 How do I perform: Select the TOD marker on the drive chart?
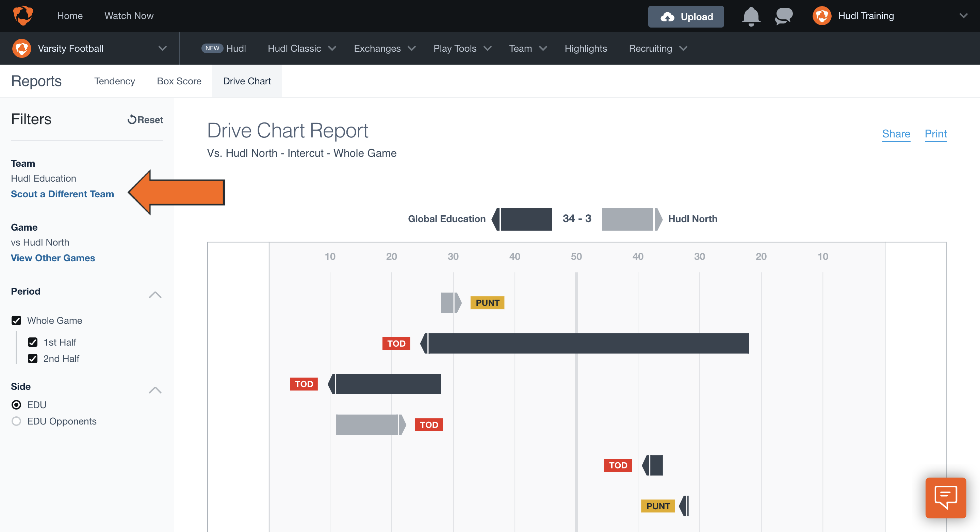point(396,343)
